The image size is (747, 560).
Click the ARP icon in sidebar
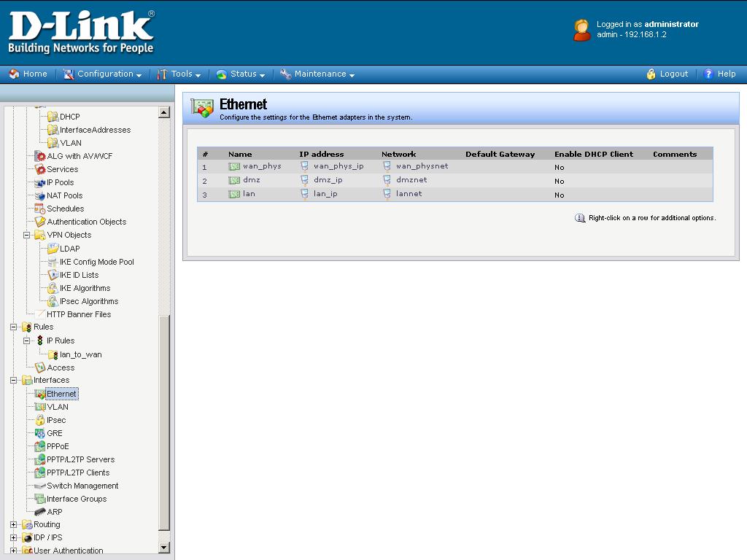40,512
